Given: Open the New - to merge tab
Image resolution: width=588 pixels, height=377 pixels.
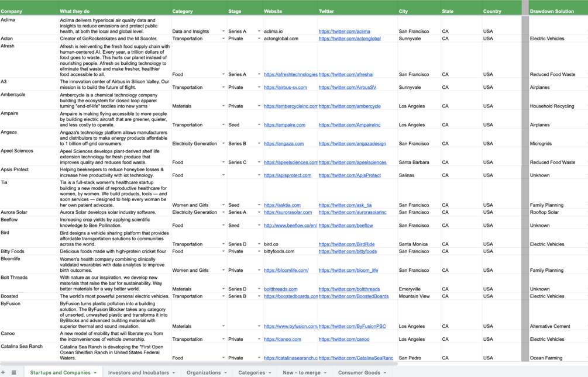Looking at the screenshot, I should coord(301,372).
